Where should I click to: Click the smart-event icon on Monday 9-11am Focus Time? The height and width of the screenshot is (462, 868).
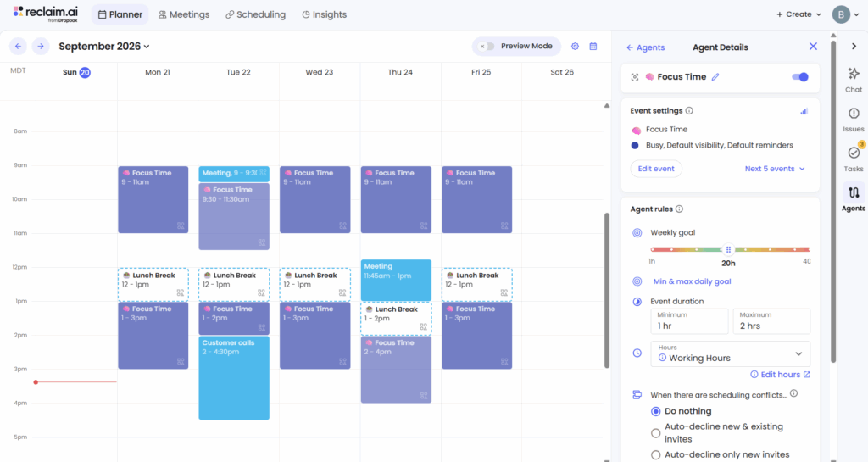[181, 225]
